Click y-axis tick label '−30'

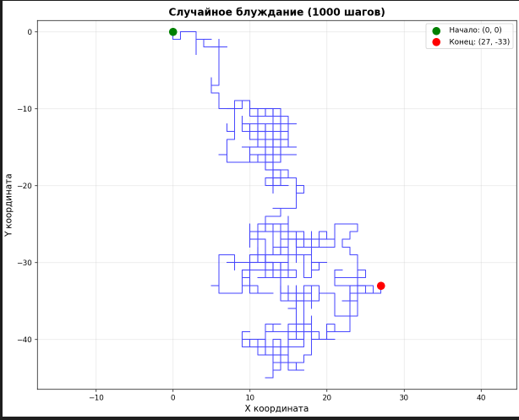coord(25,263)
